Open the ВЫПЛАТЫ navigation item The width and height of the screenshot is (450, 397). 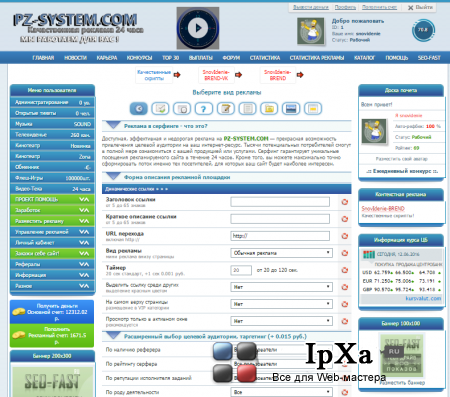point(201,58)
